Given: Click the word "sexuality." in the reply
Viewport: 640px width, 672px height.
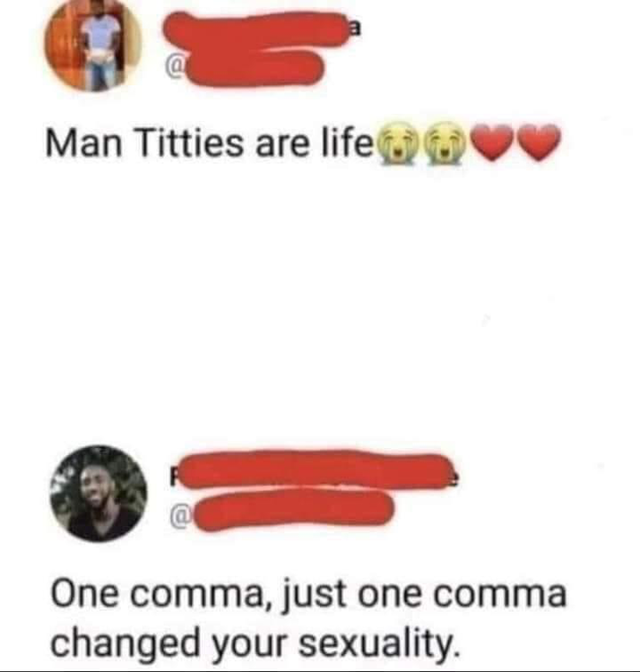Looking at the screenshot, I should [380, 642].
